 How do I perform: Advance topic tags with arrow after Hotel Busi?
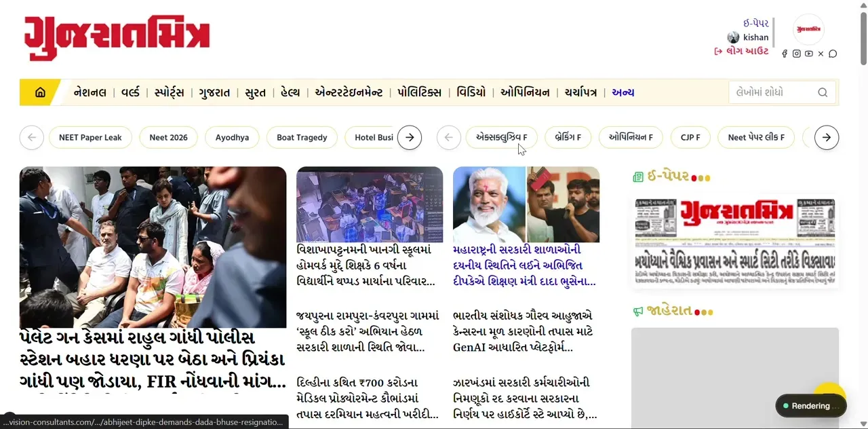pos(410,137)
